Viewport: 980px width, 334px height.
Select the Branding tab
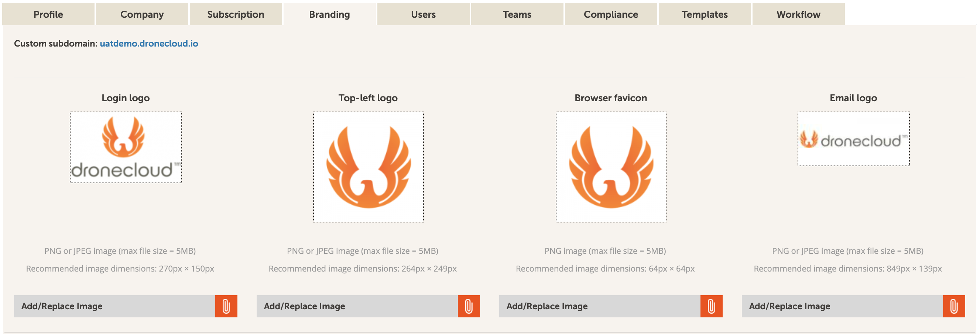coord(329,14)
